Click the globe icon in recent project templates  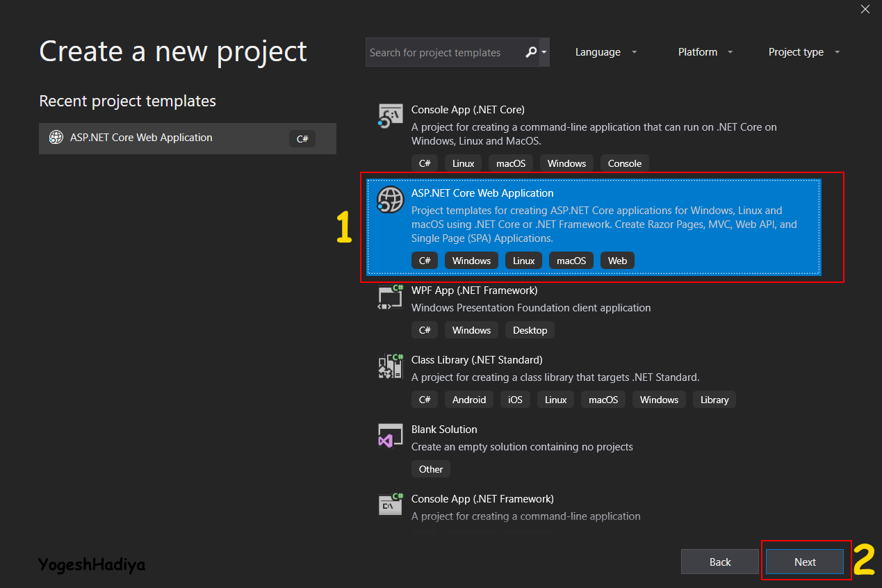click(x=56, y=138)
